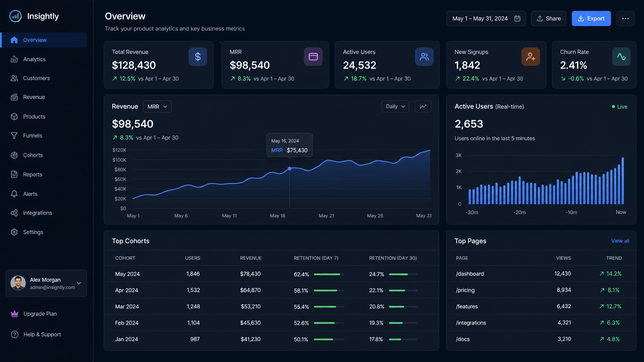
Task: Click the Total Revenue dollar icon
Action: (198, 57)
